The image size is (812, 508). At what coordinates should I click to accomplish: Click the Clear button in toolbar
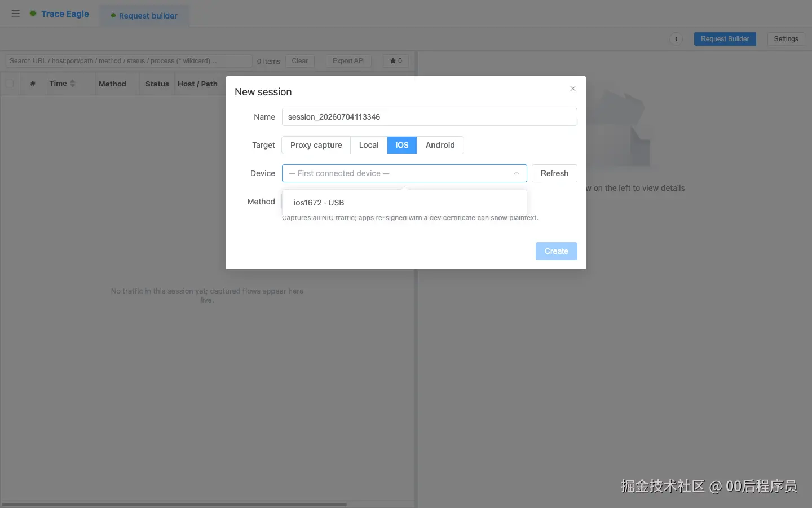tap(299, 61)
